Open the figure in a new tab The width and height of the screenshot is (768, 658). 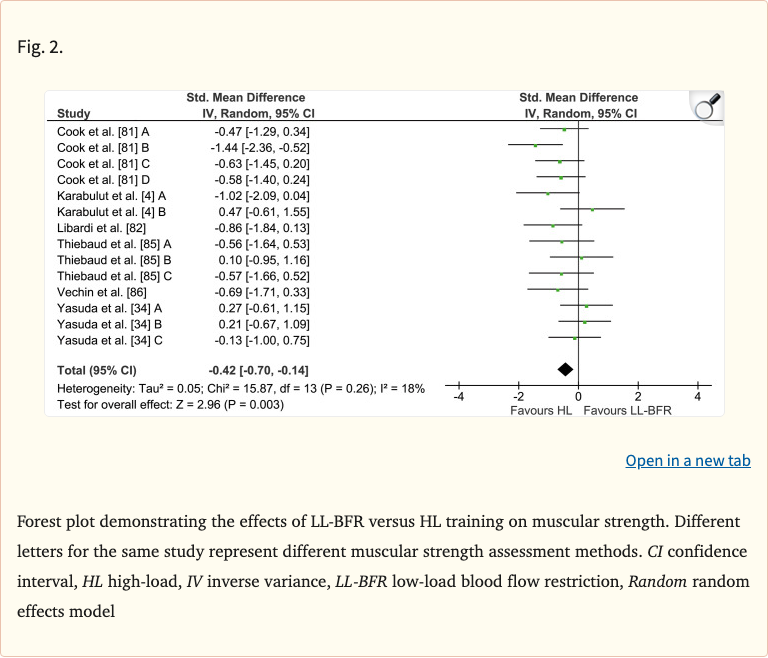tap(687, 460)
